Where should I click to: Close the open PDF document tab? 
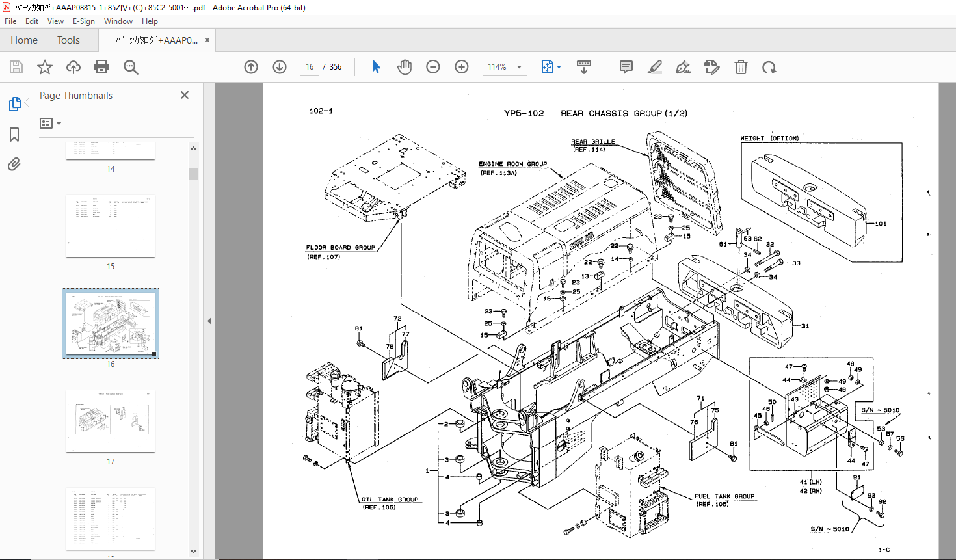click(207, 40)
